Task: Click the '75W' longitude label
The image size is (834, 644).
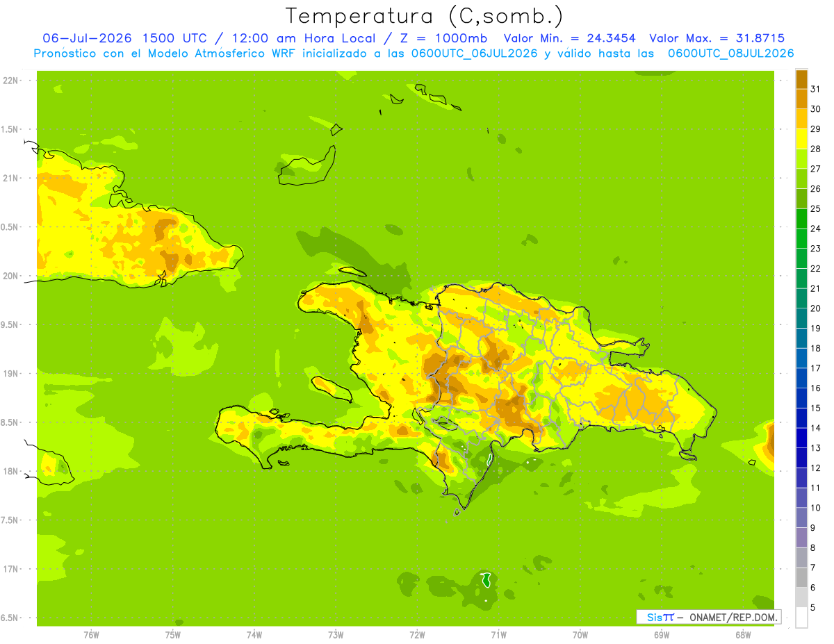Action: (x=172, y=635)
